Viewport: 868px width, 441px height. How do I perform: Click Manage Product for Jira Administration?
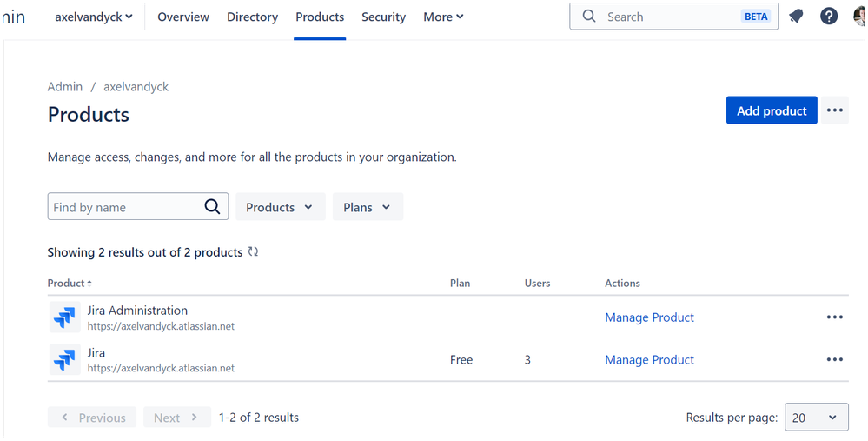(649, 317)
